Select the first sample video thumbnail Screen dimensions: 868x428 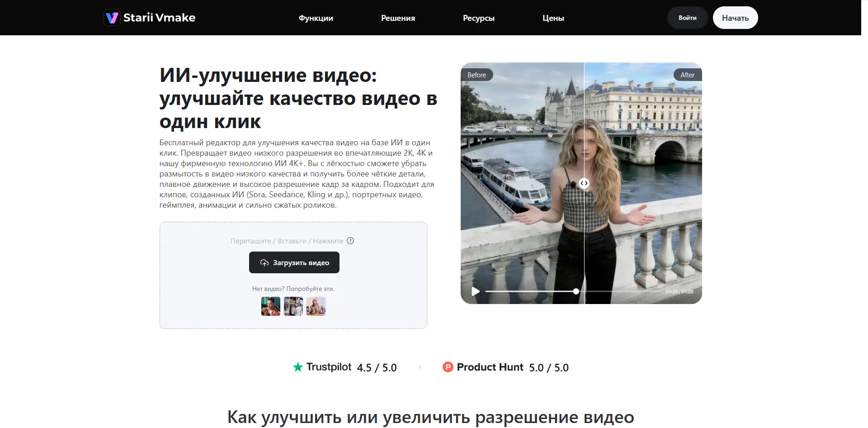[x=271, y=306]
